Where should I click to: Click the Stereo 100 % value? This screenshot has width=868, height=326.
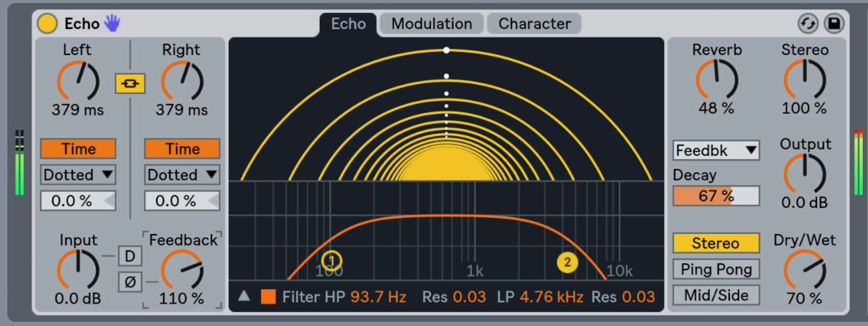[804, 108]
